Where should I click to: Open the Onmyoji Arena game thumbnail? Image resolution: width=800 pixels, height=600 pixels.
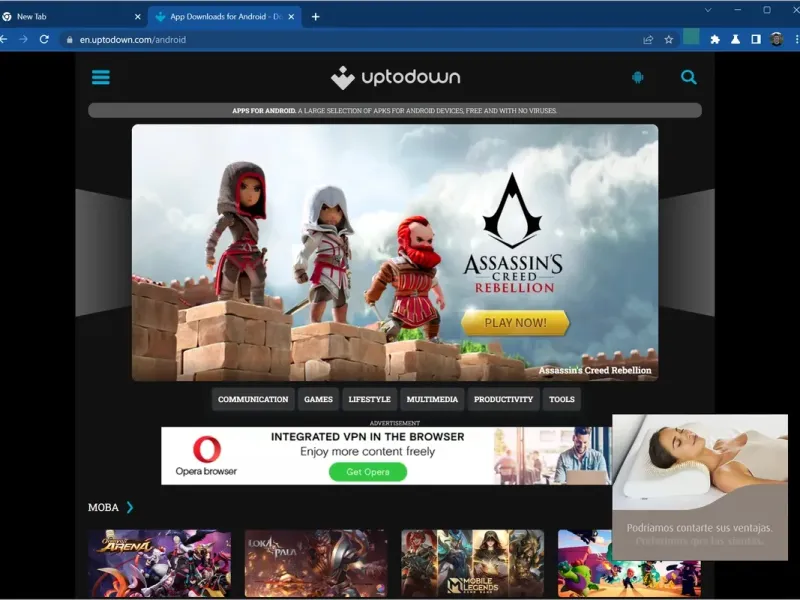(x=159, y=563)
